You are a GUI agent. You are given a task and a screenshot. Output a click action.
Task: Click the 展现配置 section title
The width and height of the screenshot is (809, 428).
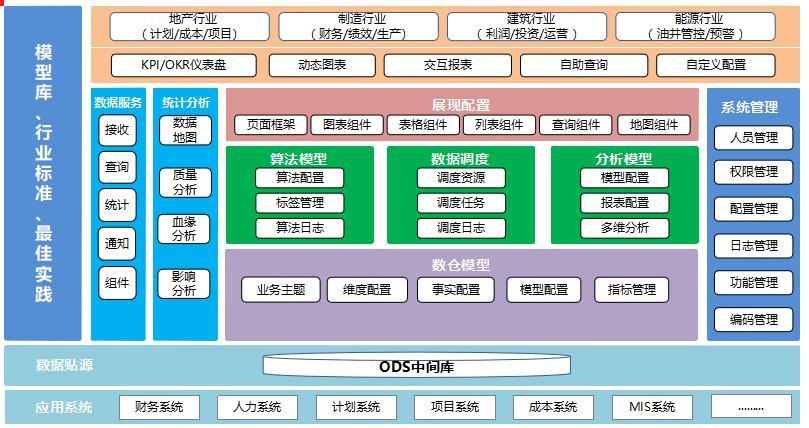point(461,105)
